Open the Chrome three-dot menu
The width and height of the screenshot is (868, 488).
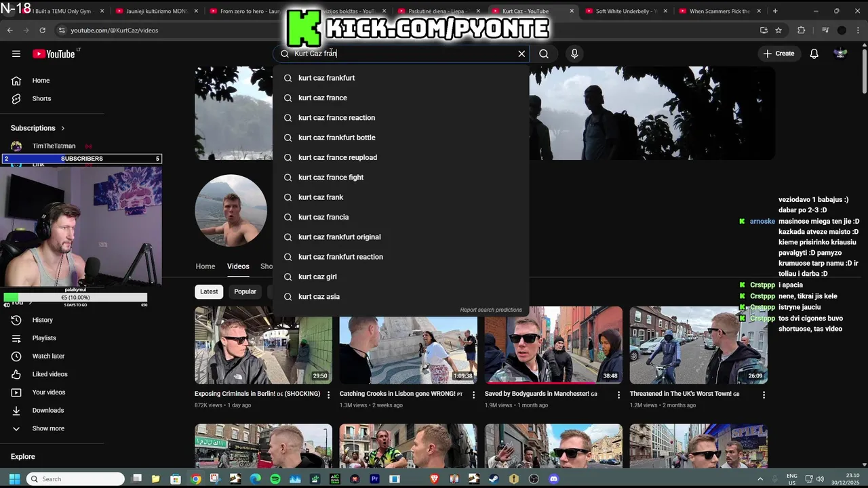[x=858, y=30]
